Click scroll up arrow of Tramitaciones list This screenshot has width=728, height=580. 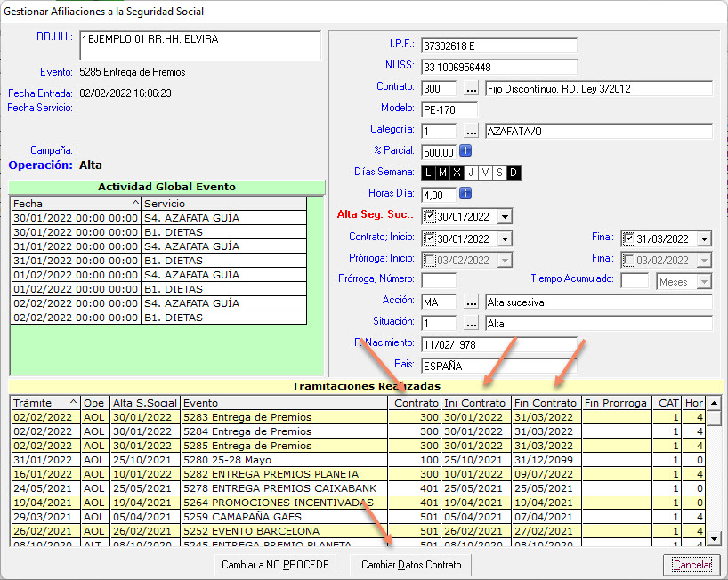(714, 403)
